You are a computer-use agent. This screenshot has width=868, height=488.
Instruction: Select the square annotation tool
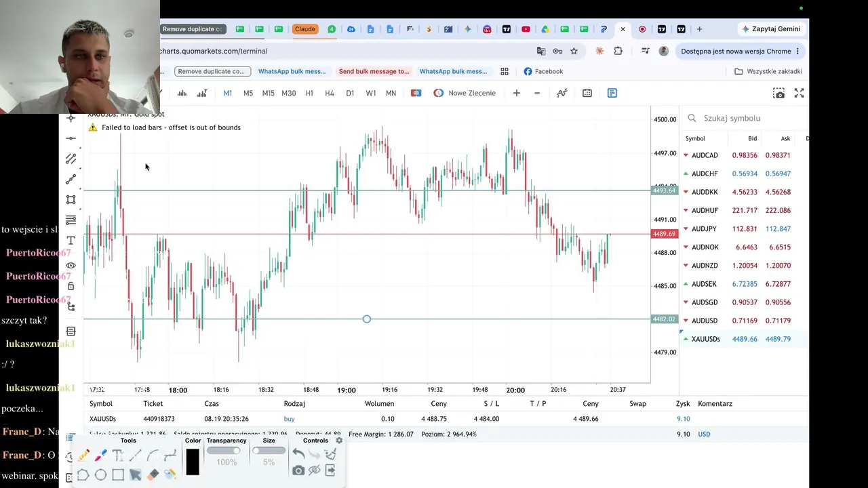click(118, 474)
